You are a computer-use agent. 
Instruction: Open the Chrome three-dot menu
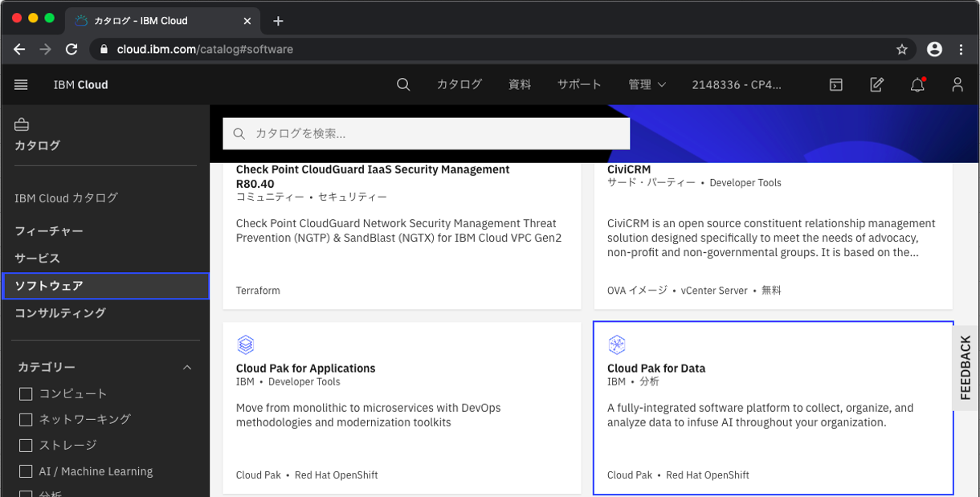point(962,49)
